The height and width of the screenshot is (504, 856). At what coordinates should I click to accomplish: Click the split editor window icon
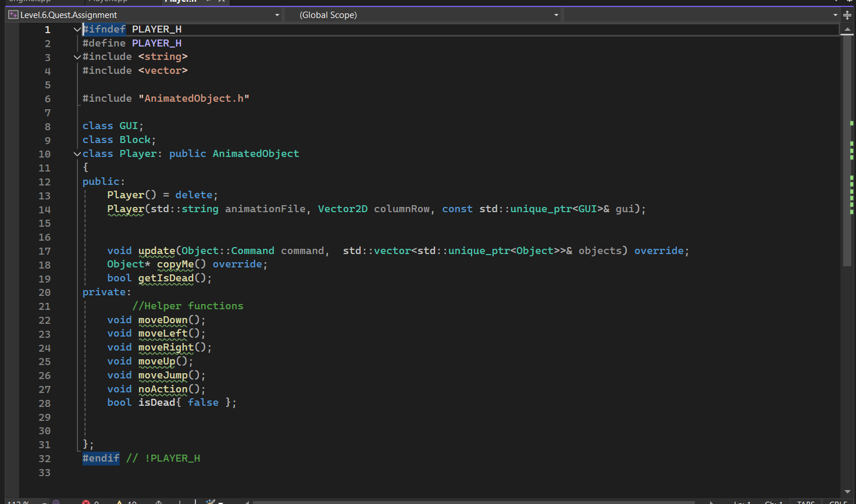pos(847,15)
